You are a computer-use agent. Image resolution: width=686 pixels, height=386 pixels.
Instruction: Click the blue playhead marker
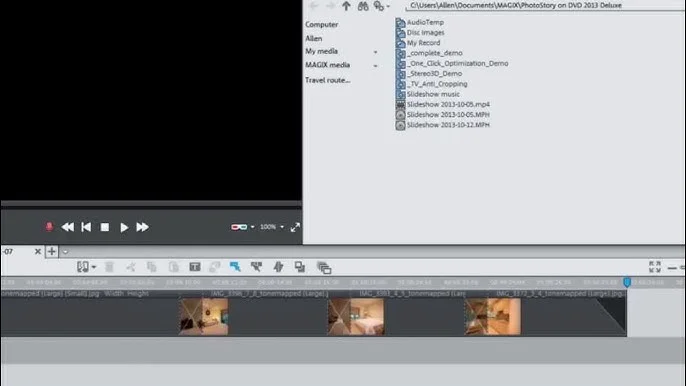(x=627, y=282)
